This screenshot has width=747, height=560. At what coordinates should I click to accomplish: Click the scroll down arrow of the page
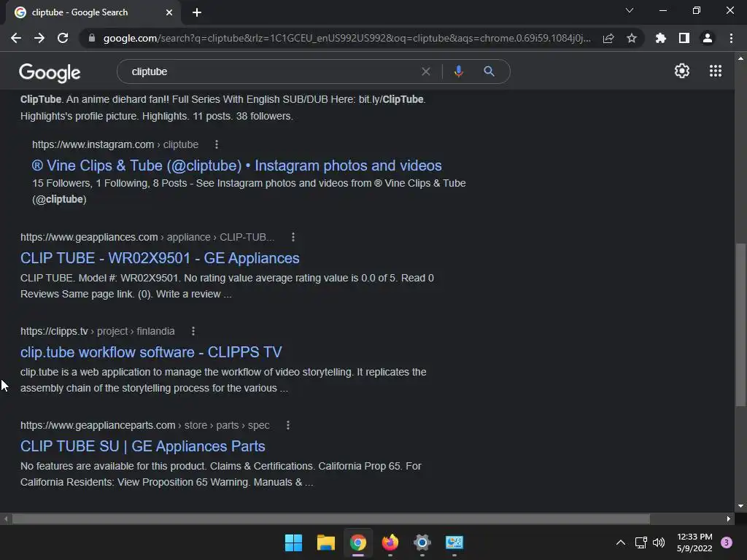(740, 506)
